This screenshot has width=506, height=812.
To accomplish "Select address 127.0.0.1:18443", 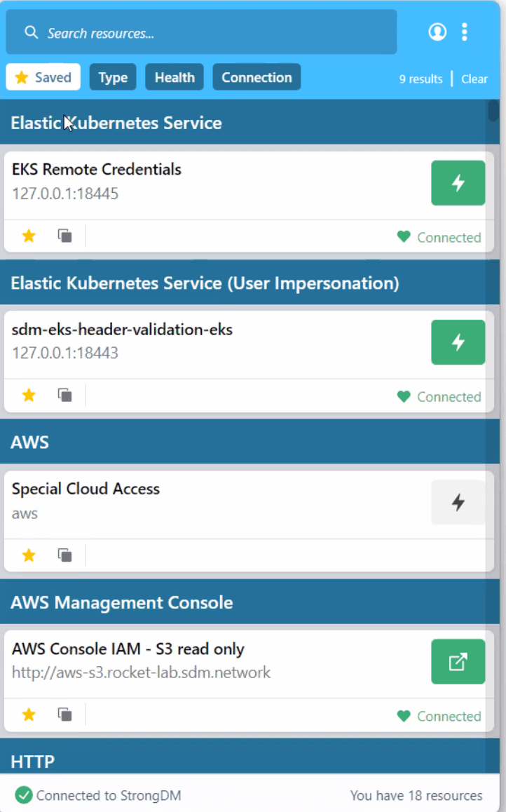I will [x=65, y=353].
